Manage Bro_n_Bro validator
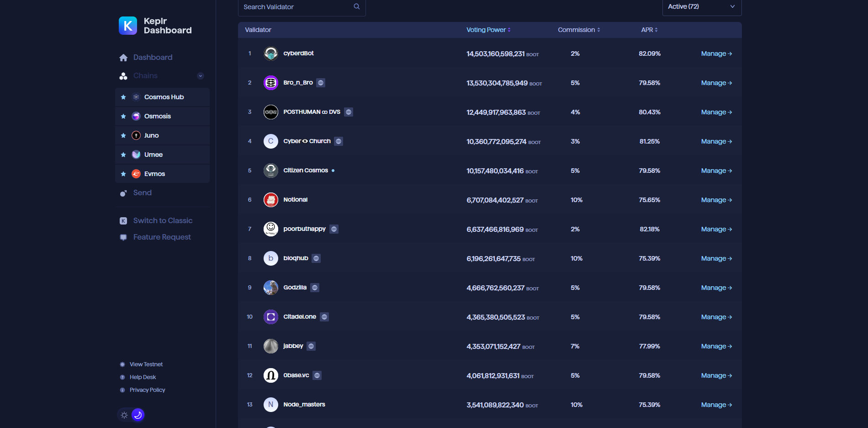 (716, 83)
